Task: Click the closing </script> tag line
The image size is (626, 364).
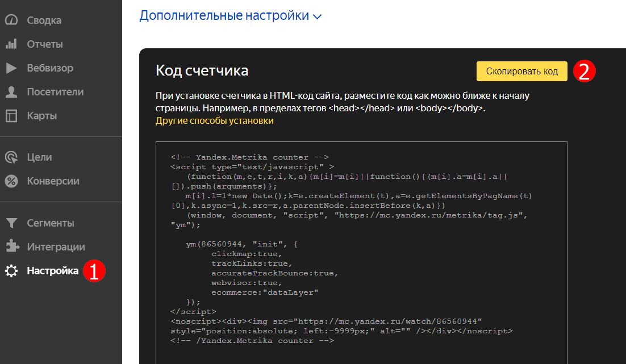Action: click(193, 312)
